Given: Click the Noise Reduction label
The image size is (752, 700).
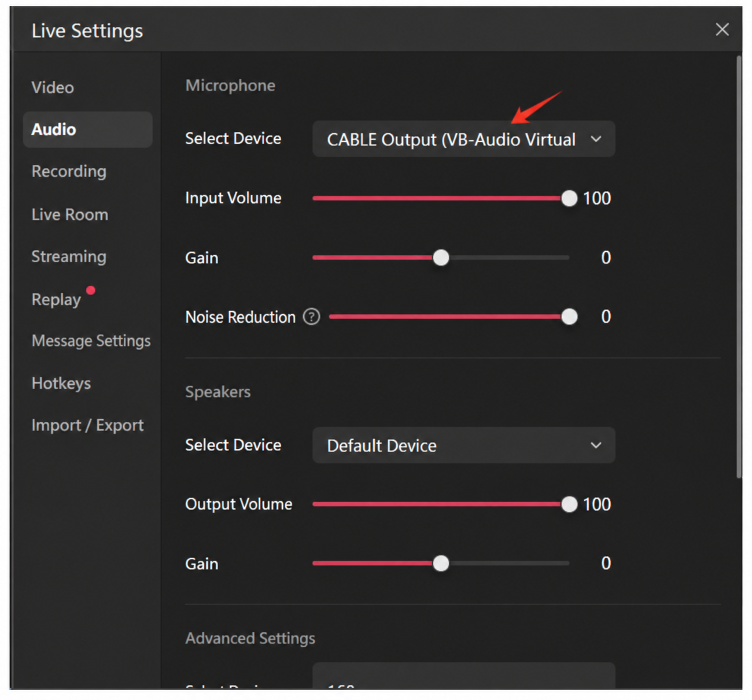Looking at the screenshot, I should point(240,317).
